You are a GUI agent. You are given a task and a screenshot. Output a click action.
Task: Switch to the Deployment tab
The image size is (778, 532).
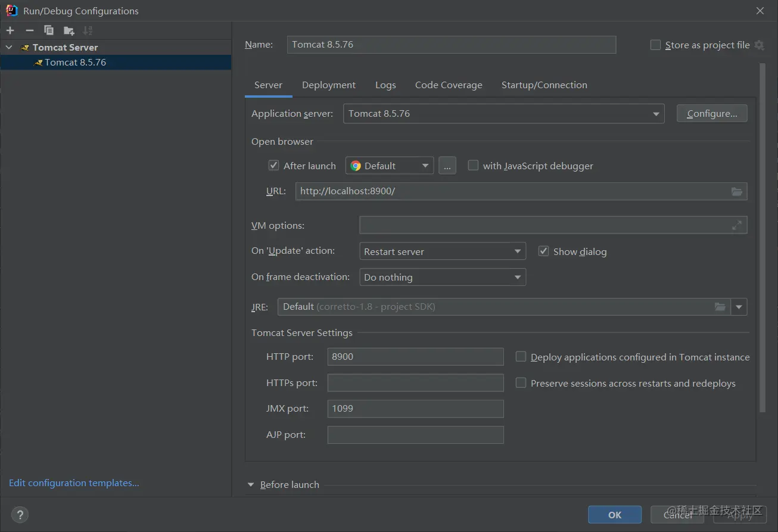point(329,85)
